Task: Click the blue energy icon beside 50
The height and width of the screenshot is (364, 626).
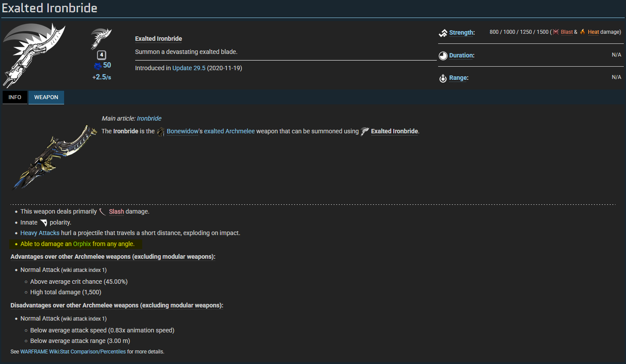Action: pyautogui.click(x=97, y=66)
